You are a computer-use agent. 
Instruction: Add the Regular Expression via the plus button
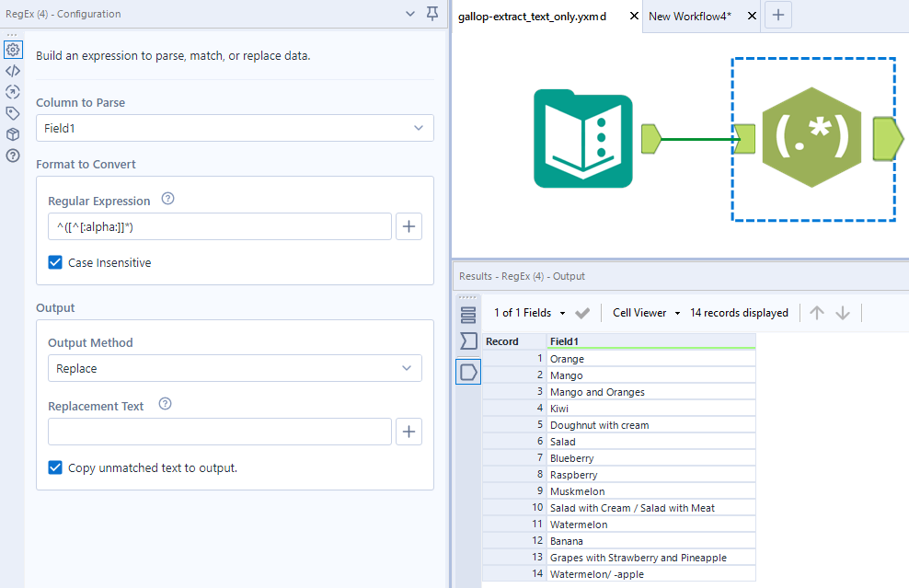pos(408,225)
